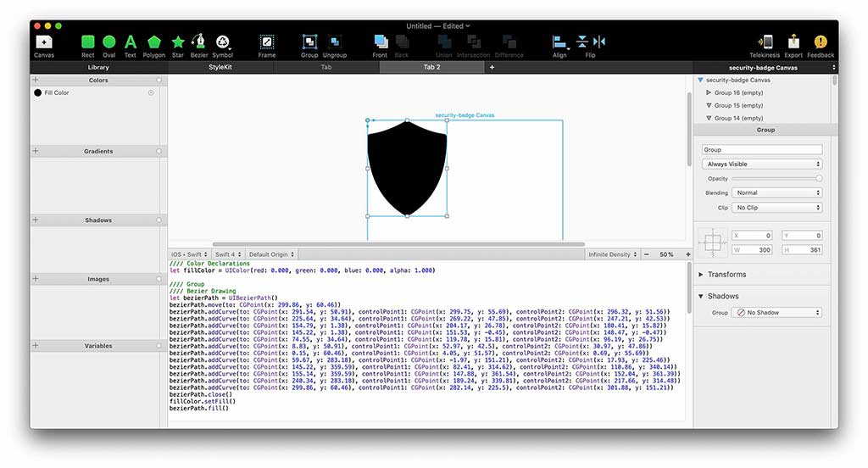Toggle the circle button in Colors header

pyautogui.click(x=159, y=81)
